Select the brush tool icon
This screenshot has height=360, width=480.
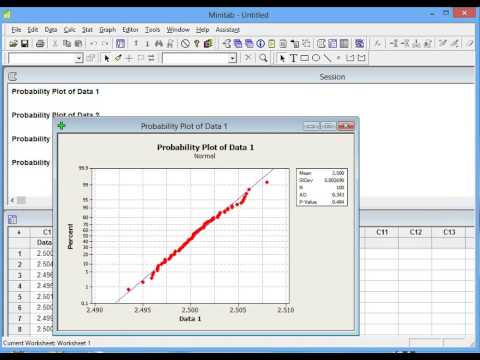point(118,58)
